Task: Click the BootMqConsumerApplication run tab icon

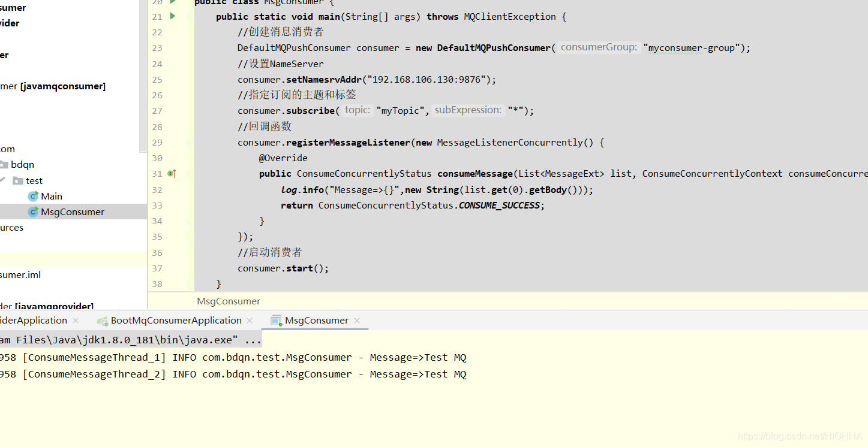Action: 103,321
